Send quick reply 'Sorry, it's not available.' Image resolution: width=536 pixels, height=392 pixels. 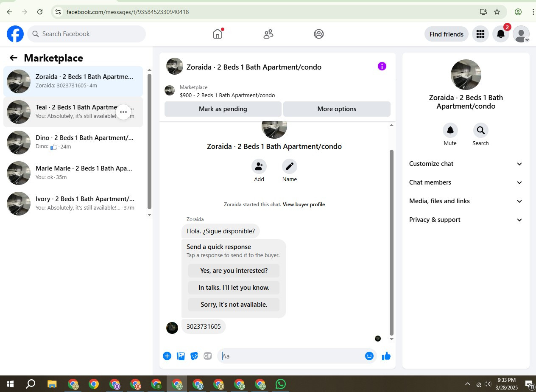(234, 305)
